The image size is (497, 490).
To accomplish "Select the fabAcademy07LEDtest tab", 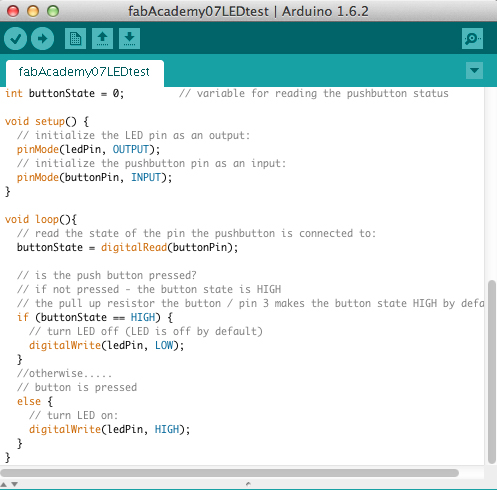I will click(85, 72).
